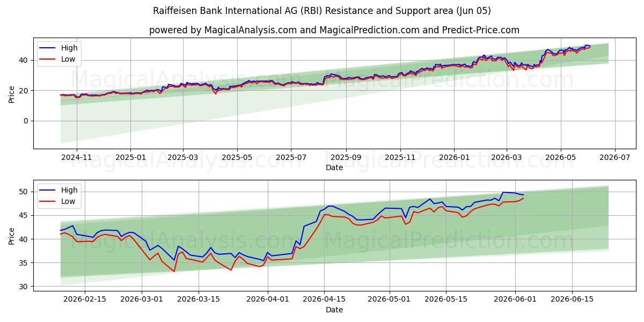Click the 'Price' y-axis label of the top chart
The width and height of the screenshot is (644, 322).
click(x=12, y=93)
